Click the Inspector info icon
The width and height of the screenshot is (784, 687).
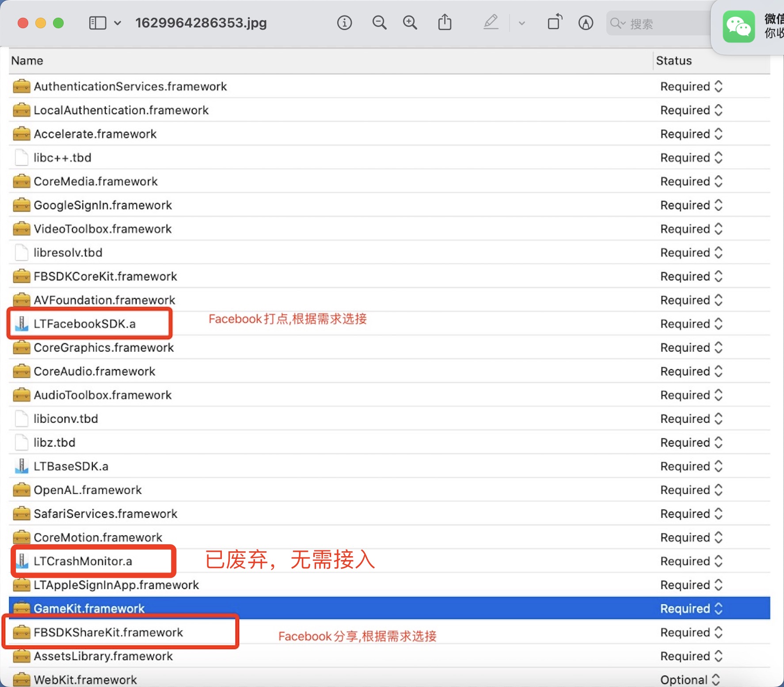pos(344,23)
